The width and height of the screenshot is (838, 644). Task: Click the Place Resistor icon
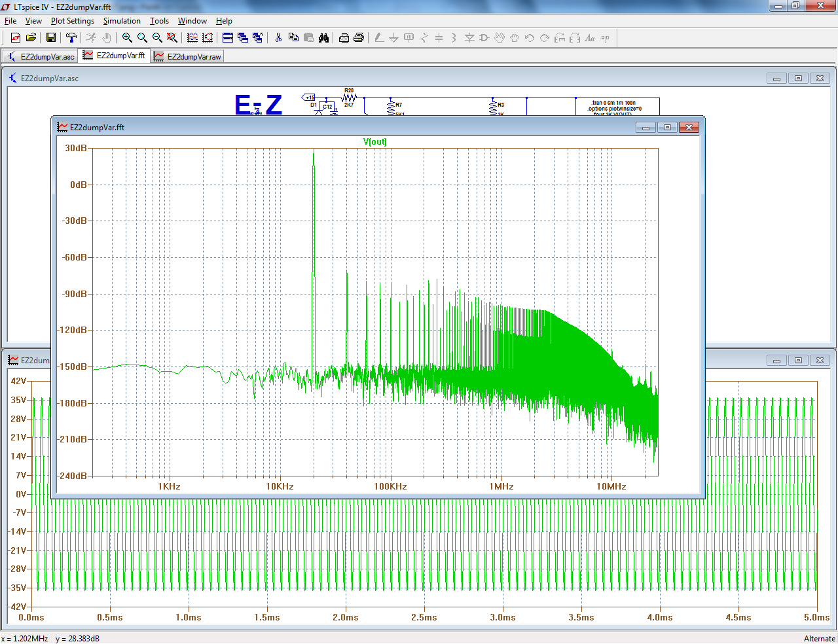(x=424, y=38)
